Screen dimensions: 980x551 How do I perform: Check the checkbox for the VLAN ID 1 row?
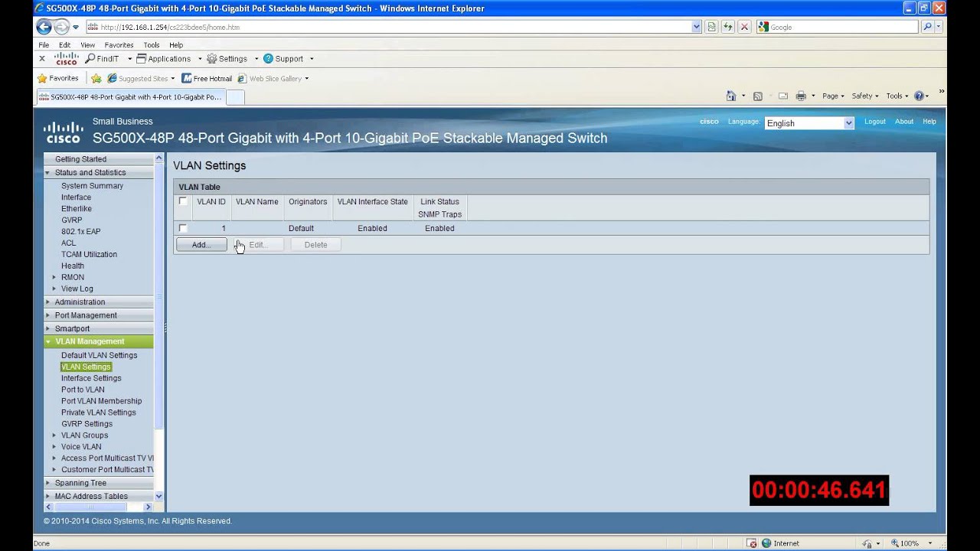183,228
